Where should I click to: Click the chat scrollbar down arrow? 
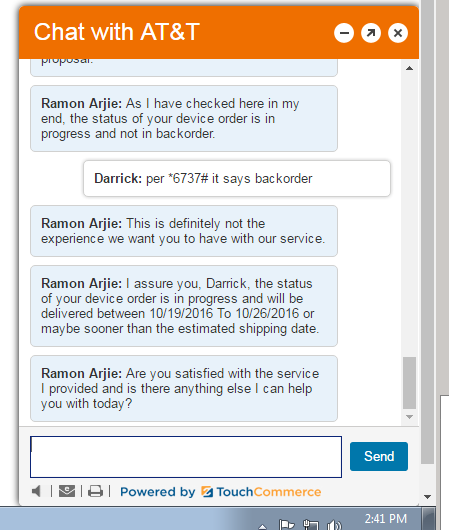coord(409,417)
